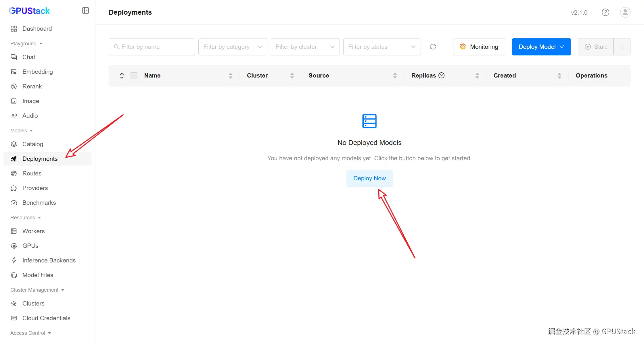This screenshot has width=644, height=344.
Task: Open the user avatar menu
Action: click(x=625, y=12)
